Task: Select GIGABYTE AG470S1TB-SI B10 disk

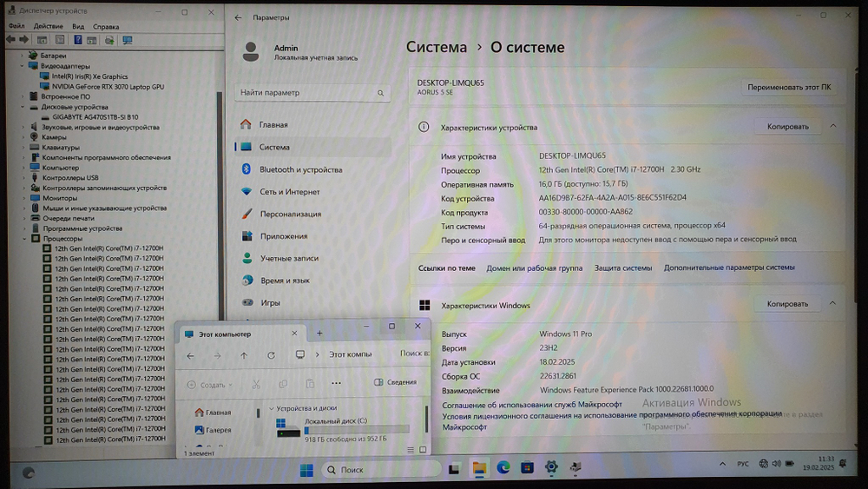Action: coord(95,117)
